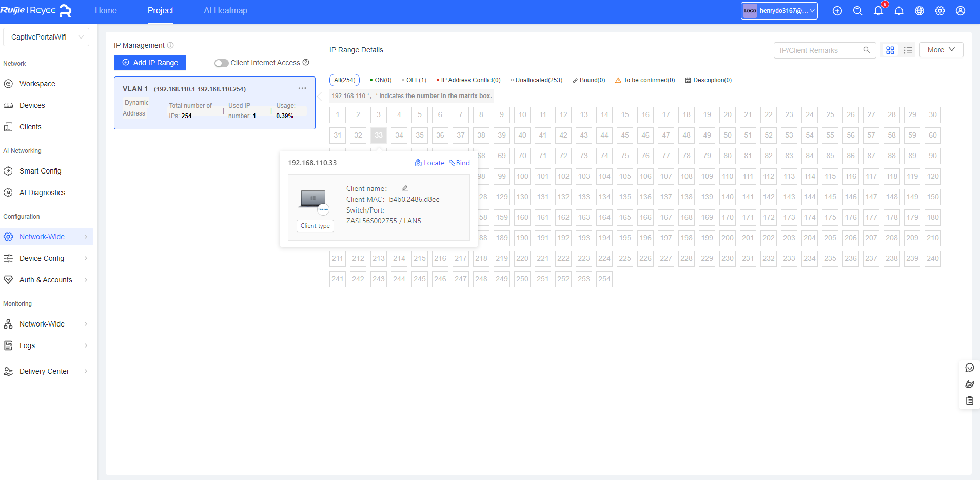Open the Delivery Center
This screenshot has height=480, width=980.
coord(44,371)
